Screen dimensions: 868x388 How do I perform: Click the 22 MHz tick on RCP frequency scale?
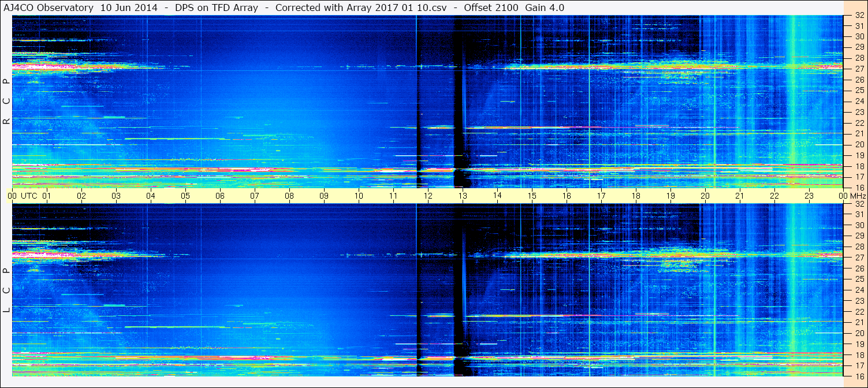pos(859,123)
